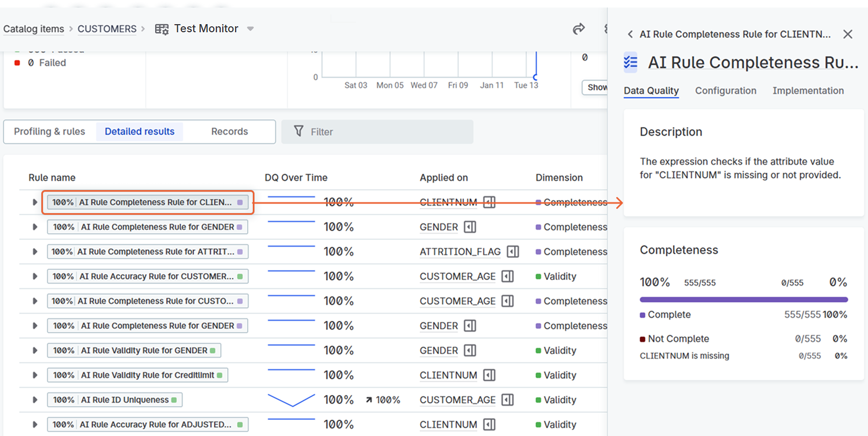Click into the Filter input field
The height and width of the screenshot is (436, 868).
(386, 132)
